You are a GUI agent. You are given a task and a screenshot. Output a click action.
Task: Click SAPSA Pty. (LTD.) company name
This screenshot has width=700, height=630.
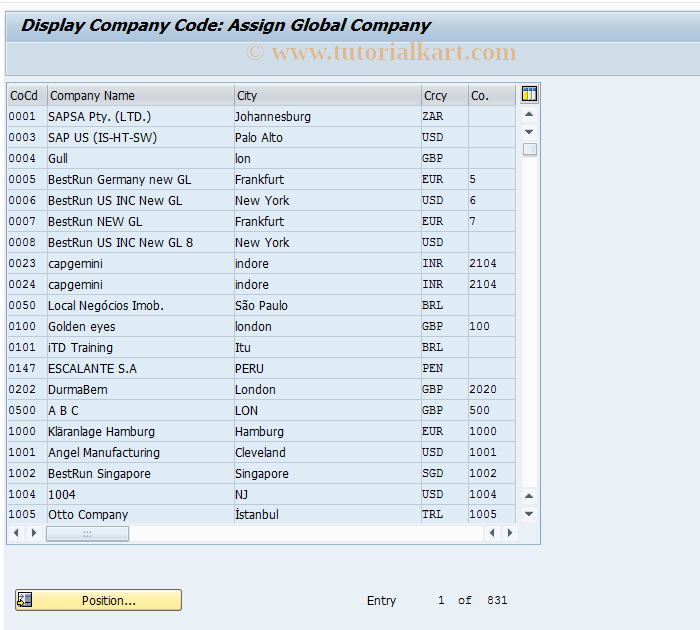[141, 117]
